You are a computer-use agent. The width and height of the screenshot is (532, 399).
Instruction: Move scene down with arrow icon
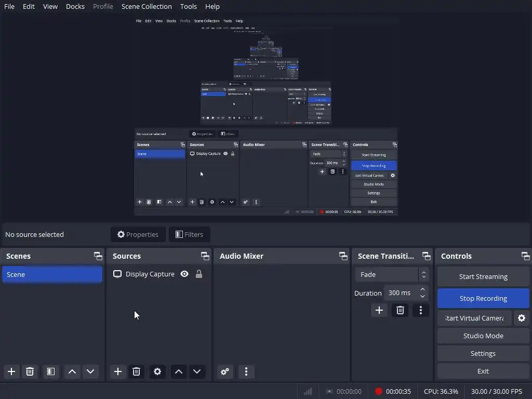(90, 371)
